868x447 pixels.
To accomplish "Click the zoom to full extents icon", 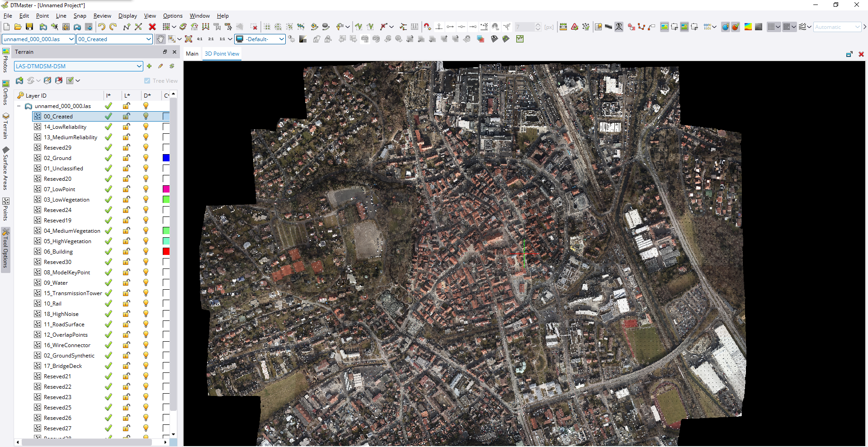I will pos(189,39).
